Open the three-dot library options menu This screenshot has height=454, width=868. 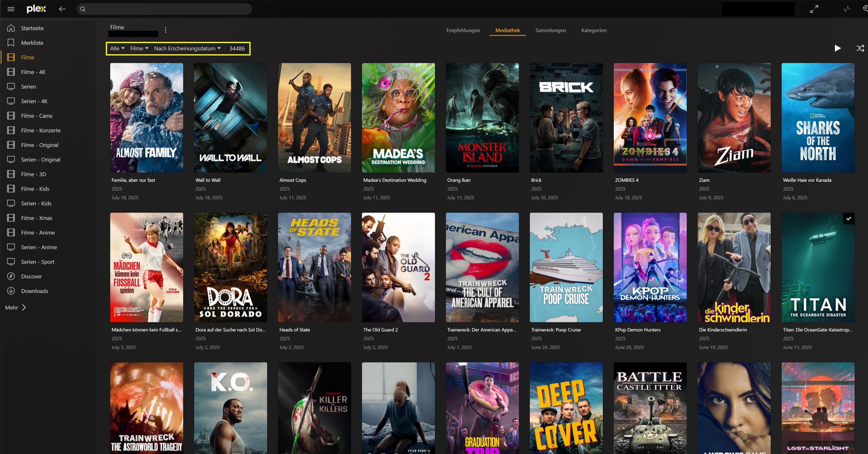165,30
